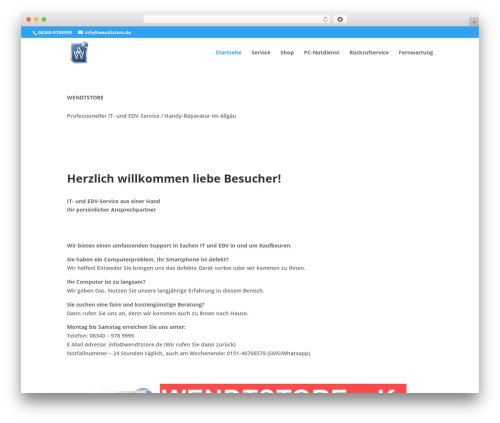Screen dimensions: 500x423
Task: Click 'Notfallnummer – 24 Stunden täglich' line
Action: [188, 353]
